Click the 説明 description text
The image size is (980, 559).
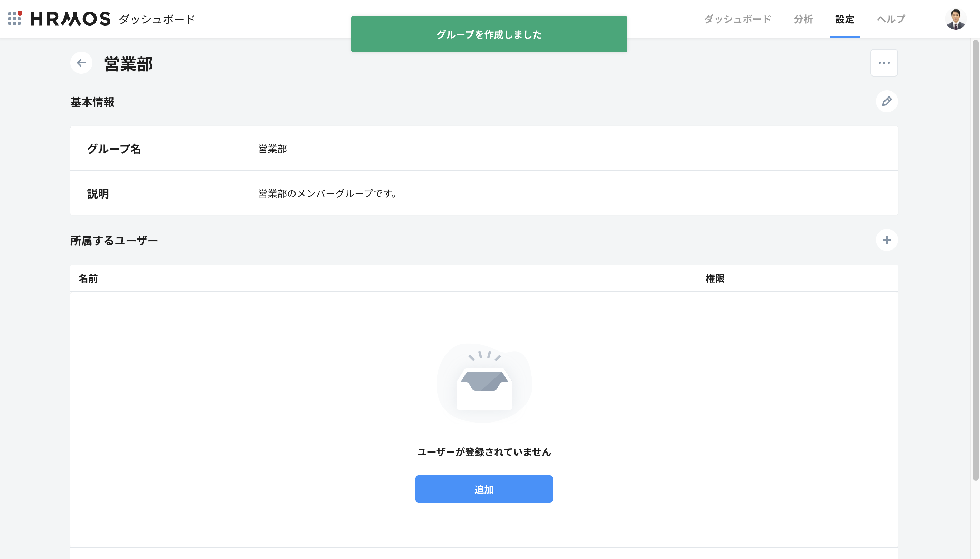327,193
